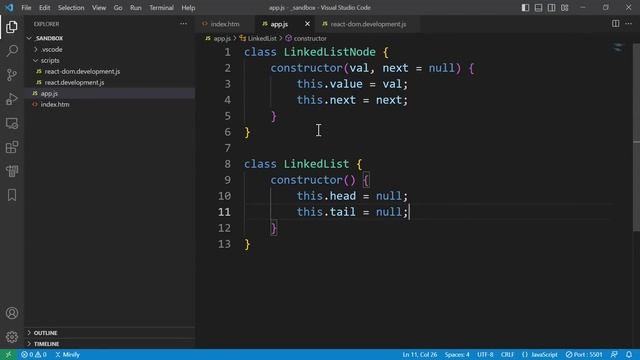The width and height of the screenshot is (640, 360).
Task: Click the minimap code preview
Action: 618,47
